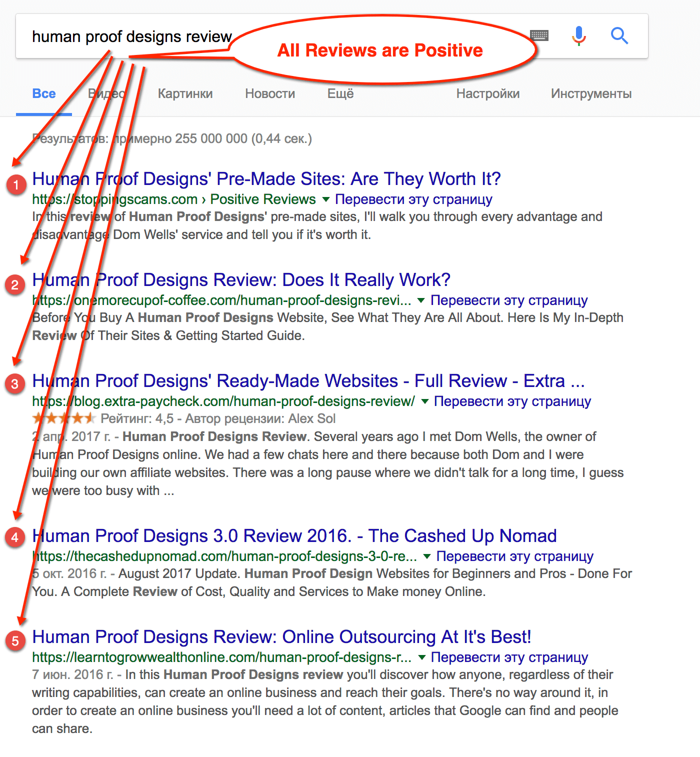Click the blue magnifier search button
The height and width of the screenshot is (757, 700).
[x=619, y=35]
